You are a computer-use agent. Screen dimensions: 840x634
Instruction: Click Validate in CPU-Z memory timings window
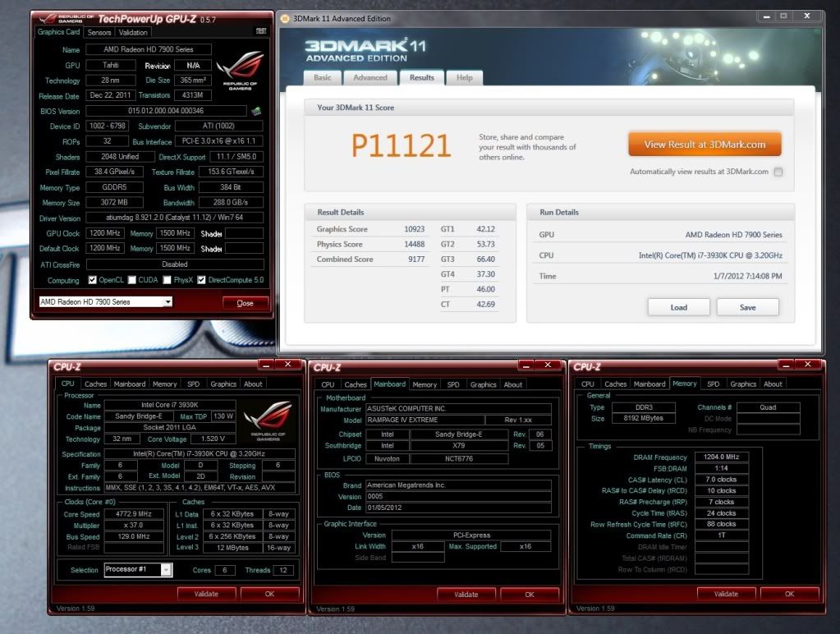point(726,594)
